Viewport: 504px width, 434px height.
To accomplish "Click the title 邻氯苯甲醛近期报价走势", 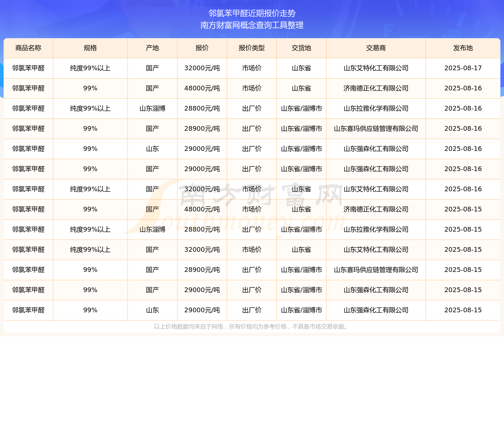I will 252,13.
